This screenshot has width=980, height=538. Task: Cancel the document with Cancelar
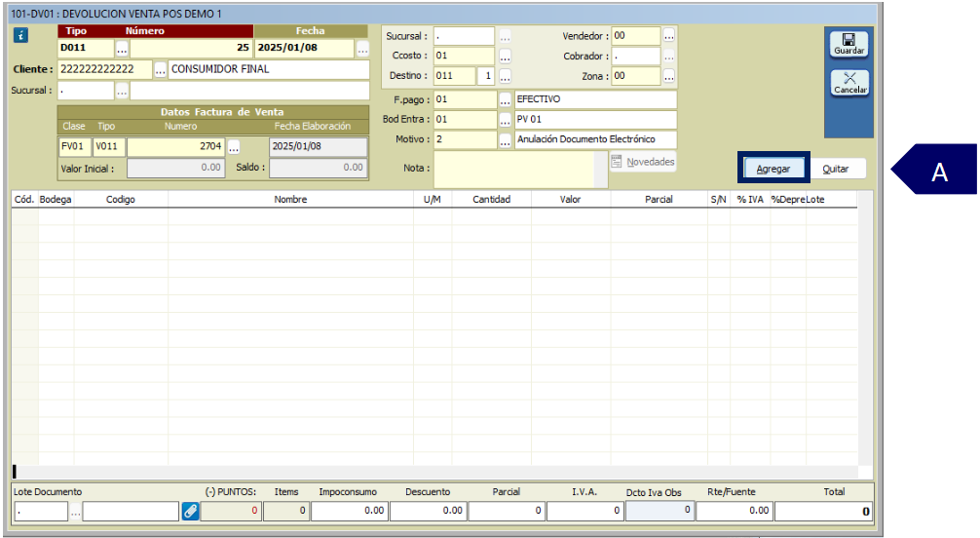pos(848,83)
